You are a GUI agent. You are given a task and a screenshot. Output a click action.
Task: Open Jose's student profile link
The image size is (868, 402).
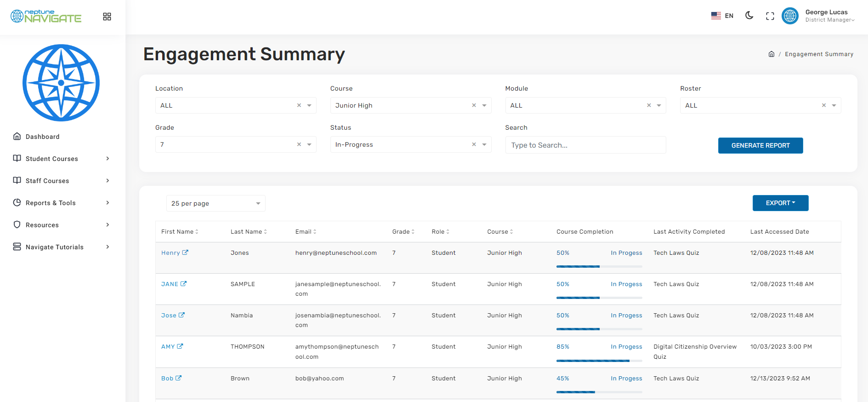[x=173, y=316]
